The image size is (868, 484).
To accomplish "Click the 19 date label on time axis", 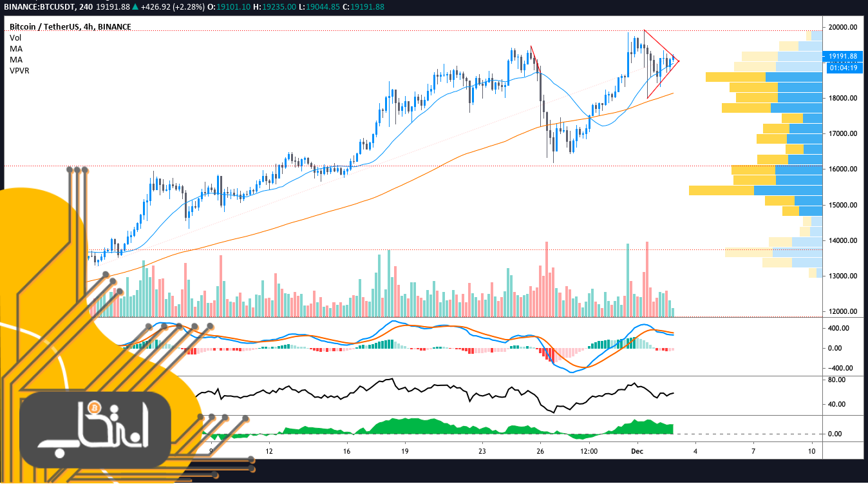I will (x=404, y=451).
